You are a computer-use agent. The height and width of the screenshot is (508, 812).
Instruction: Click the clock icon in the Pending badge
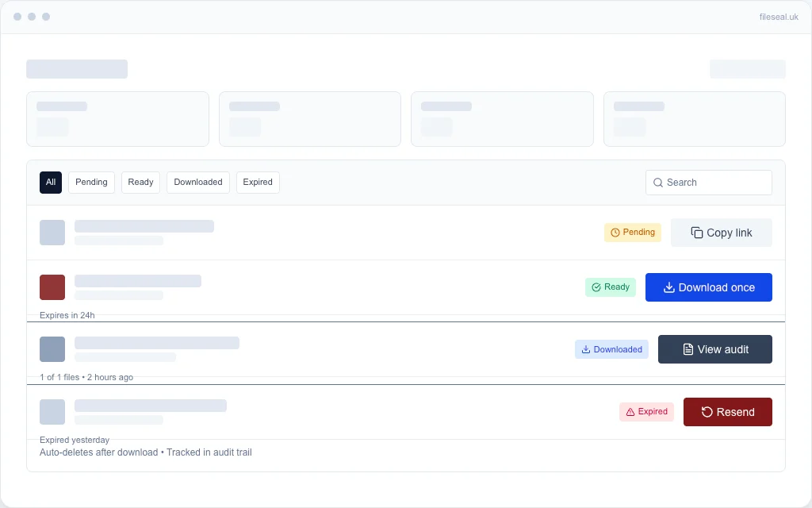[615, 233]
